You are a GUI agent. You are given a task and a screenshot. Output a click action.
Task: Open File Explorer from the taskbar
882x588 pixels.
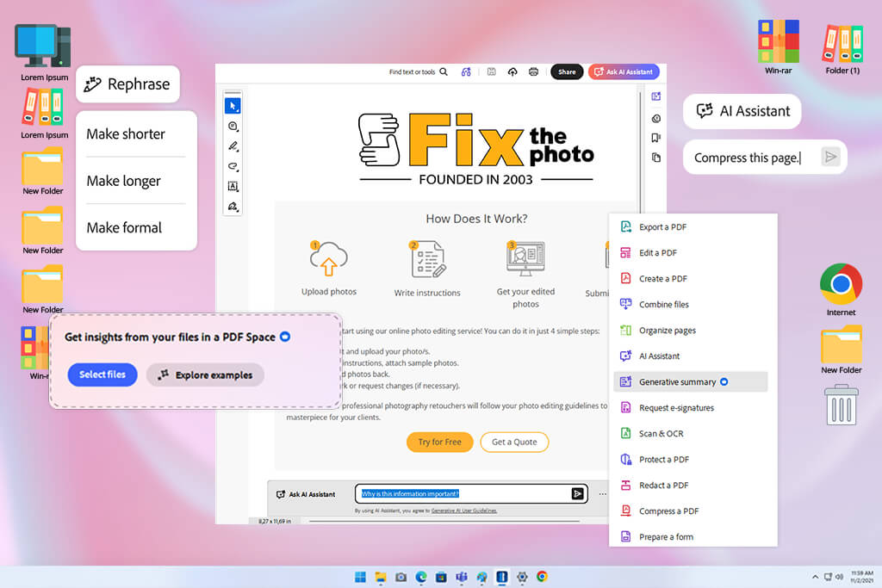[381, 577]
